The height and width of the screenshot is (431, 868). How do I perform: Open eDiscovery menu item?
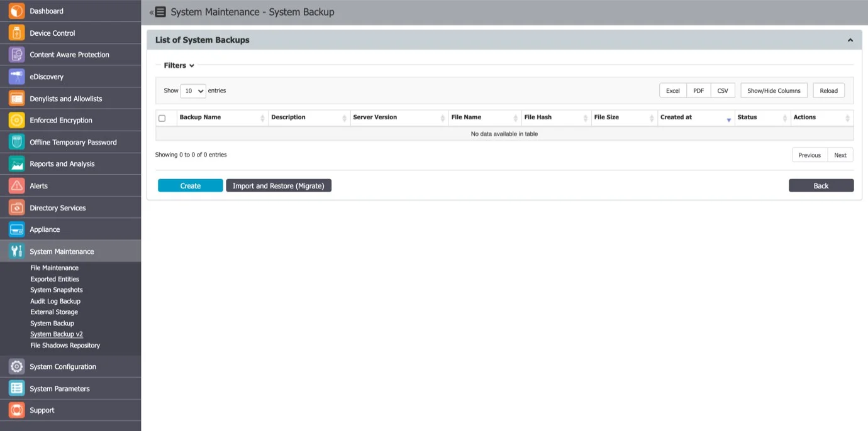70,77
